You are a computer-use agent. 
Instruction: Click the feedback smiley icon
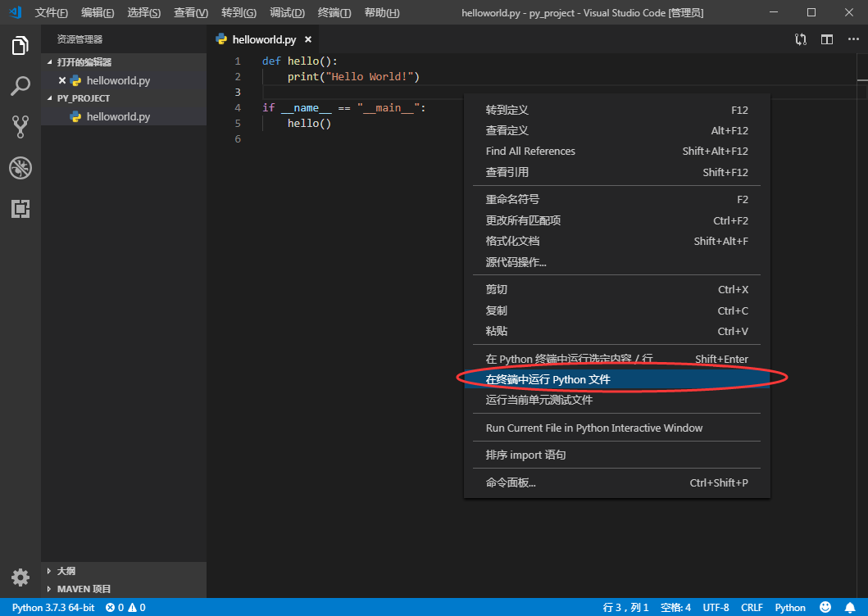pyautogui.click(x=825, y=607)
